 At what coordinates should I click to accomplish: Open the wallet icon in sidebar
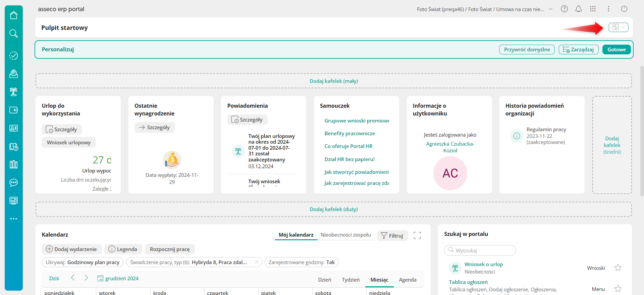tap(13, 110)
